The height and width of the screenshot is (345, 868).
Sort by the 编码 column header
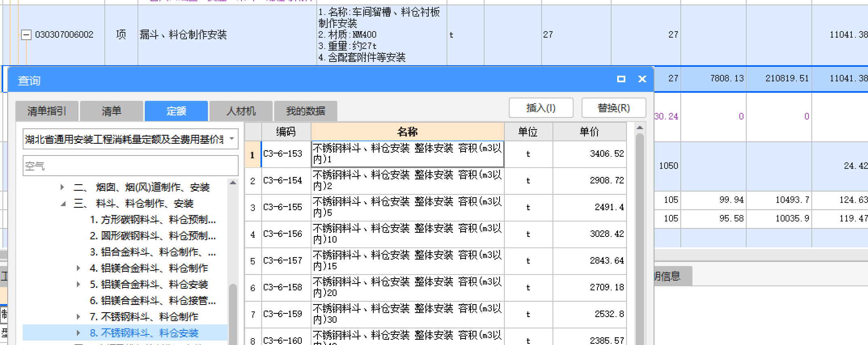[x=286, y=132]
